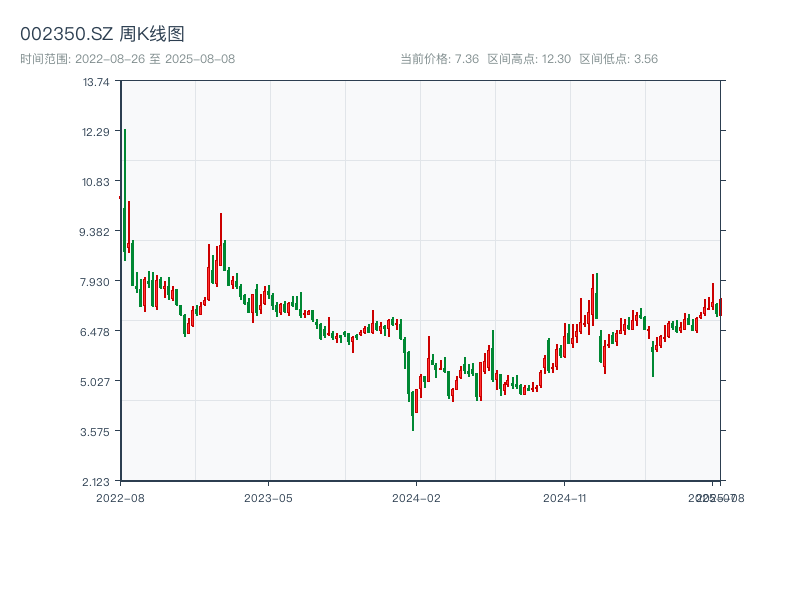Select the 10.83 price axis label
800x600 pixels.
tap(97, 182)
